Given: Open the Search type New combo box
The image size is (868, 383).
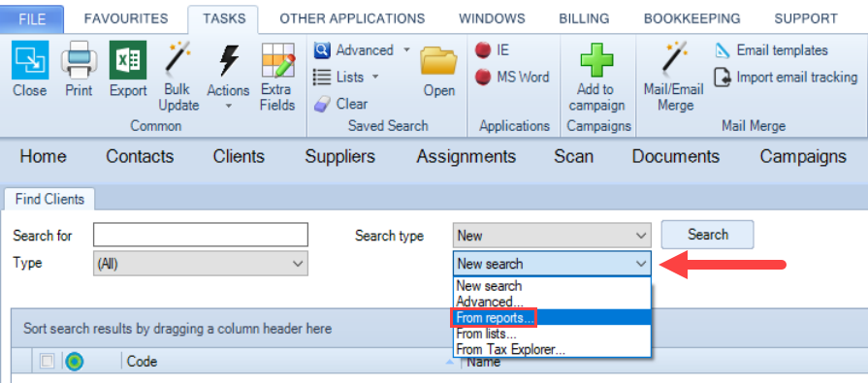Looking at the screenshot, I should click(552, 236).
